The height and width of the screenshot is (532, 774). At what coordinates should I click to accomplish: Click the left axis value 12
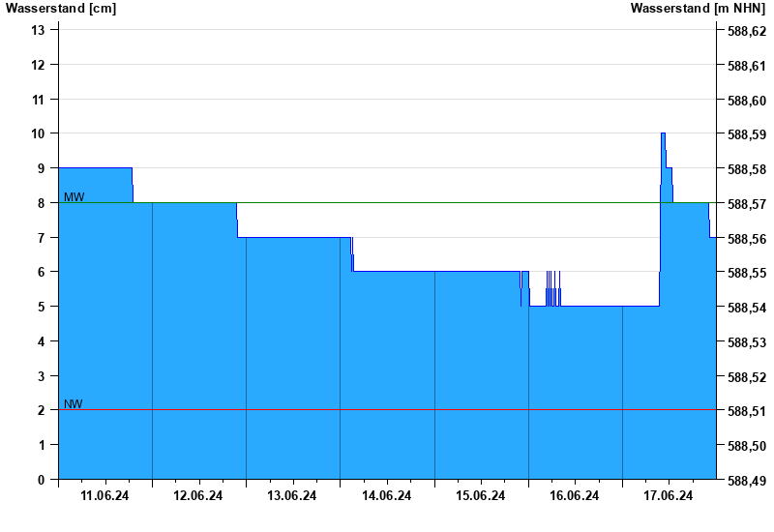[x=38, y=65]
